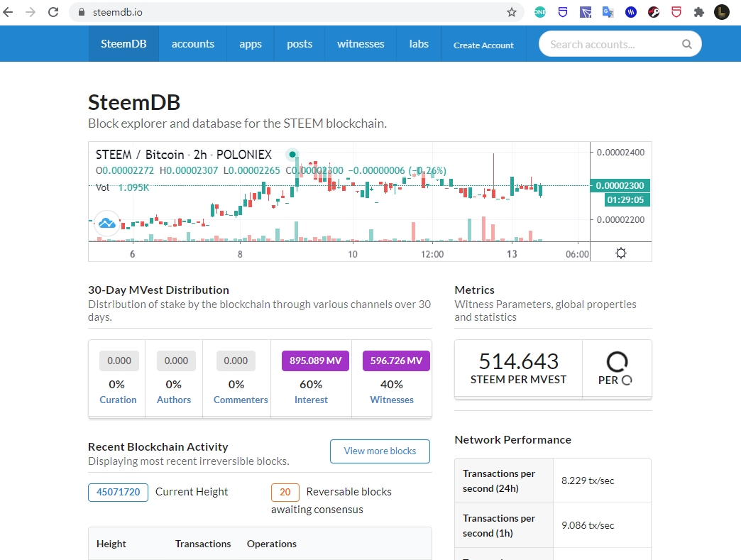Open the Chrome extensions puzzle menu
This screenshot has width=741, height=560.
[698, 12]
